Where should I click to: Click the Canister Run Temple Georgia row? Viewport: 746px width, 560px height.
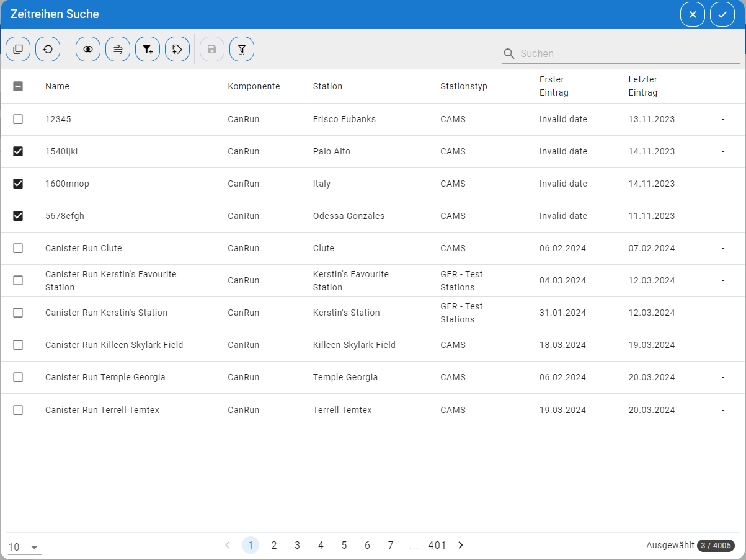point(105,377)
